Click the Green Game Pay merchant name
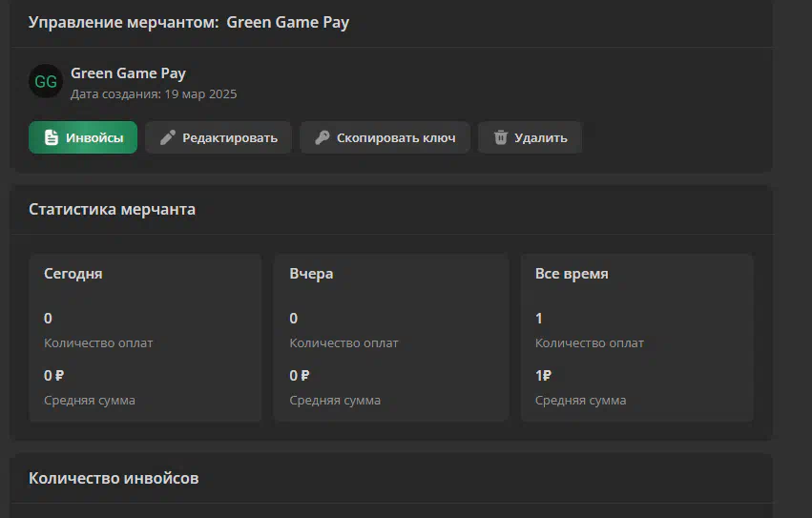812x518 pixels. 128,73
